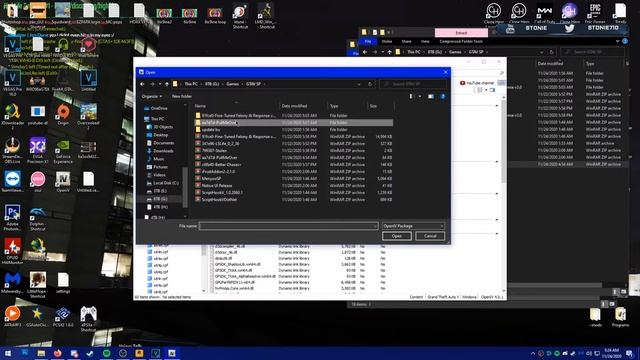Click the search box in the Open dialog
Image resolution: width=640 pixels, height=360 pixels.
413,84
